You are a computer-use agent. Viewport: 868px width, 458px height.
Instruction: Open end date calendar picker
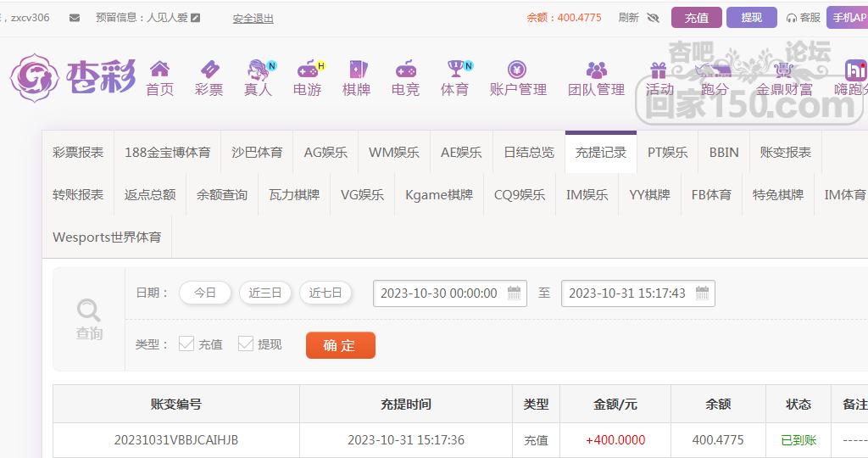tap(702, 293)
